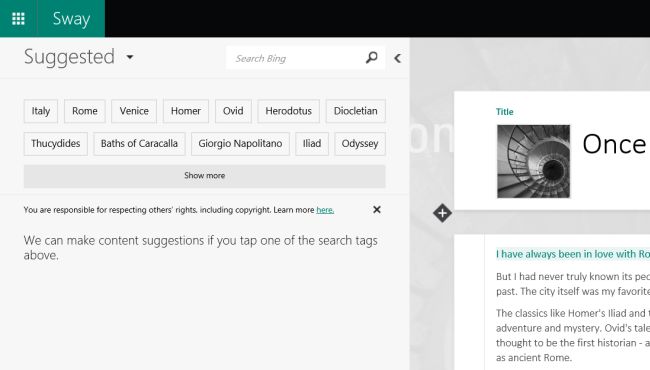Image resolution: width=650 pixels, height=370 pixels.
Task: Open the app launcher grid icon
Action: coord(18,19)
